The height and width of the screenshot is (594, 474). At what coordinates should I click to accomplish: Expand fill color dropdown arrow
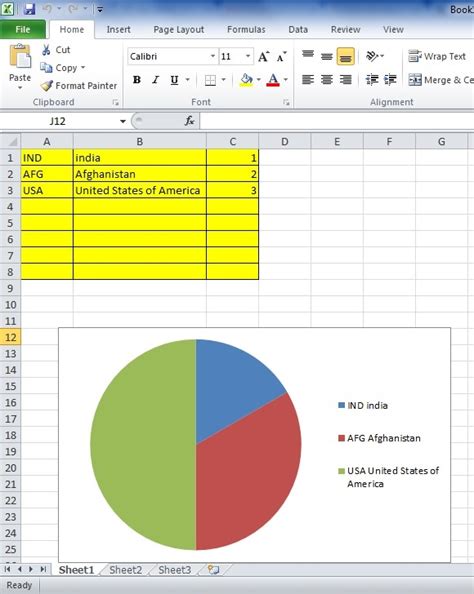(259, 80)
